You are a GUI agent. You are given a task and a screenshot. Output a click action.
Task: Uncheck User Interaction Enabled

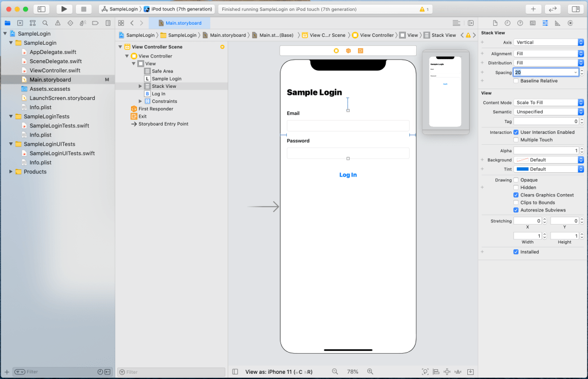516,132
